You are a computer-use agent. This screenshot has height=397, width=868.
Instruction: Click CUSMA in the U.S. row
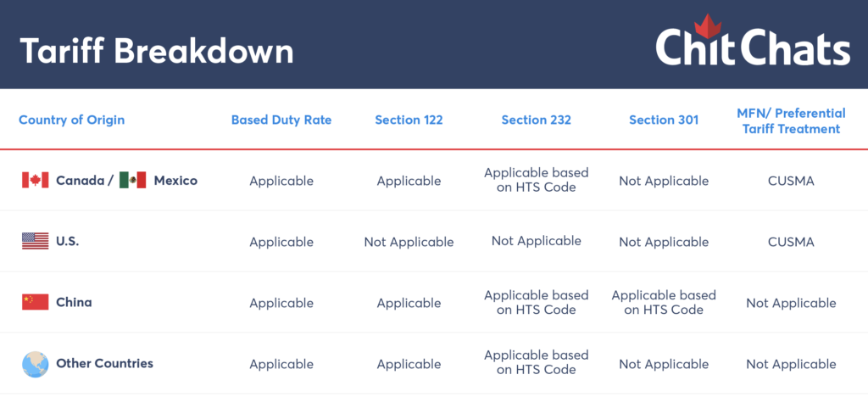tap(791, 242)
